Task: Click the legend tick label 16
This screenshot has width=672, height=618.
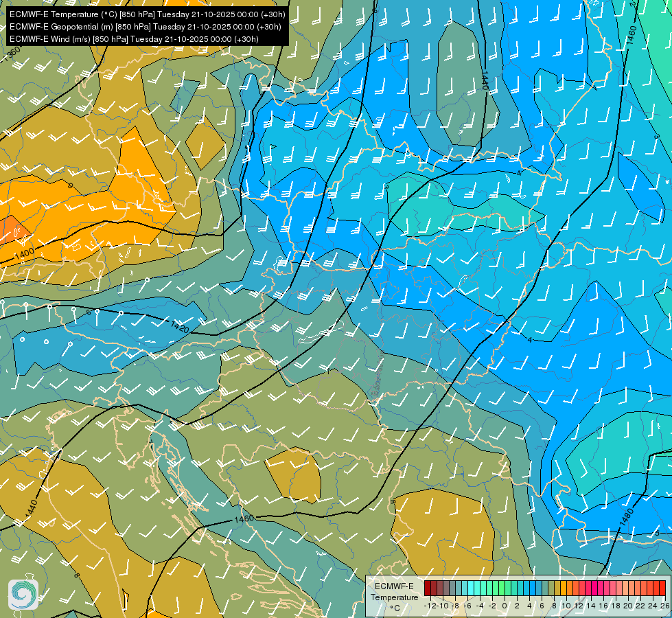Action: tap(603, 606)
